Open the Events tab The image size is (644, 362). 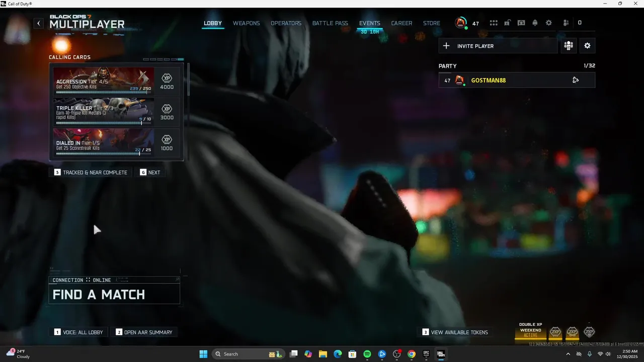click(x=370, y=23)
